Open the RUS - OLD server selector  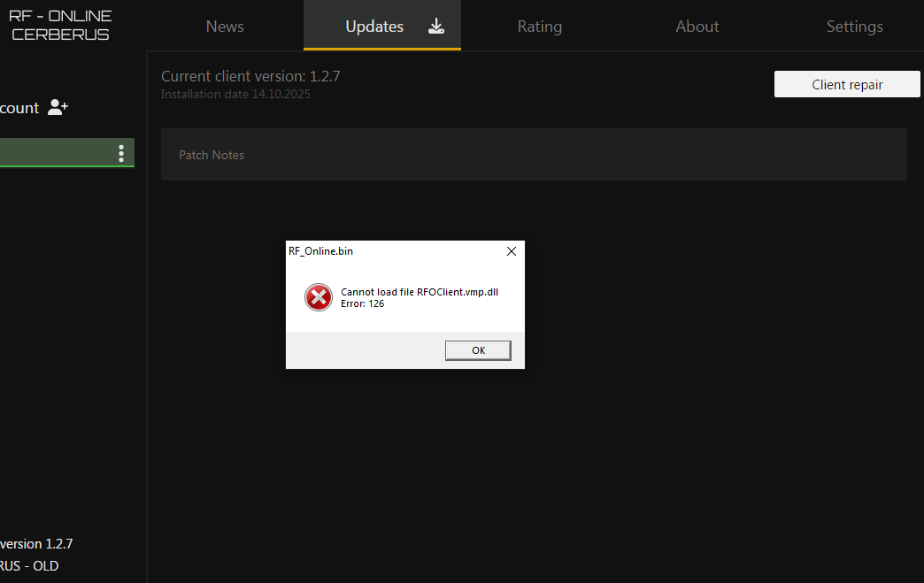[x=29, y=565]
